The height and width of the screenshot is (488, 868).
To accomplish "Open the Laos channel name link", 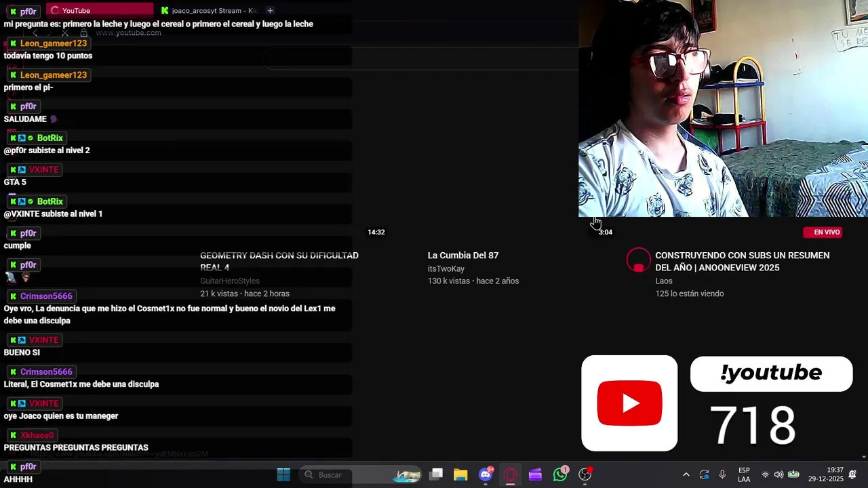I will (664, 281).
